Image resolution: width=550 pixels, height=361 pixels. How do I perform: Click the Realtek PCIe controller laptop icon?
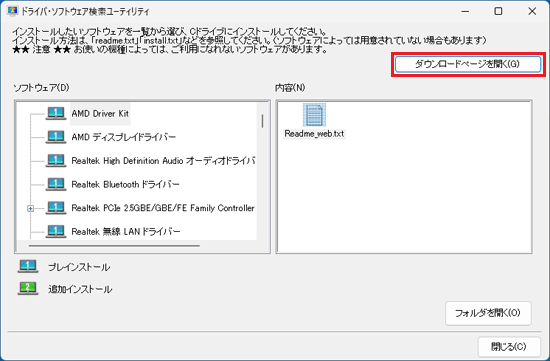coord(56,208)
